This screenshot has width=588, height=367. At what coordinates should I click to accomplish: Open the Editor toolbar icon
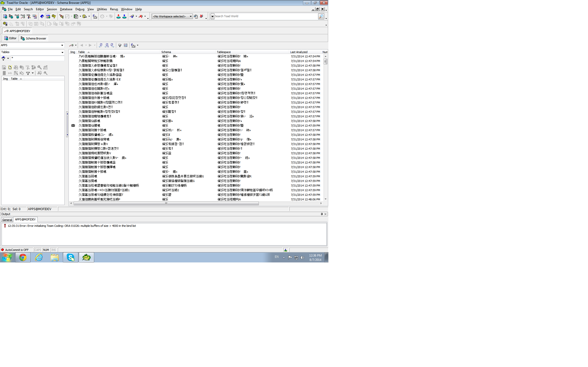(x=5, y=16)
